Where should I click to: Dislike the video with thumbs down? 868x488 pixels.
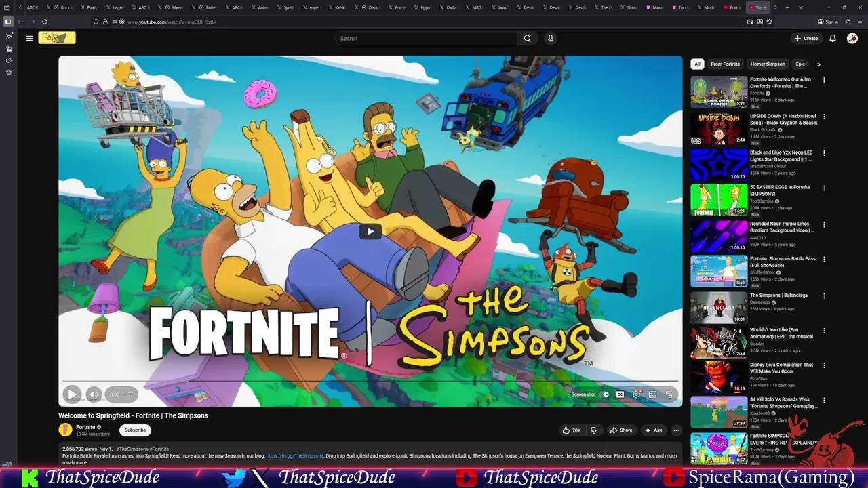coord(594,430)
